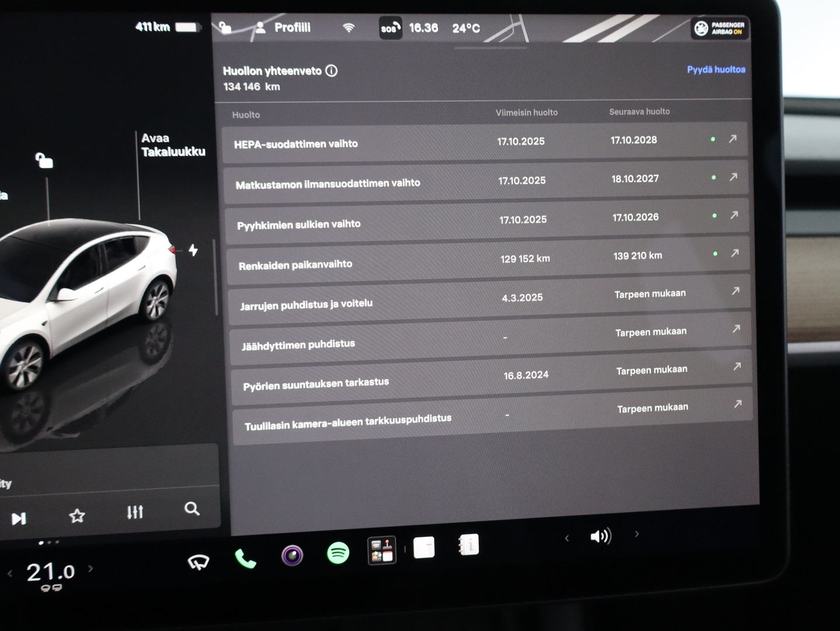Select the HEPA-suodattimen vaihto row
This screenshot has height=631, width=840.
pyautogui.click(x=485, y=141)
